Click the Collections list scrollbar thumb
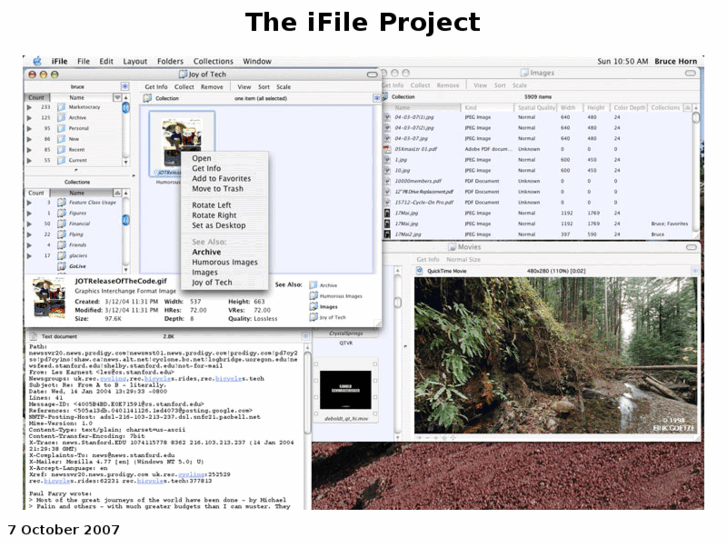The image size is (727, 545). click(x=126, y=220)
